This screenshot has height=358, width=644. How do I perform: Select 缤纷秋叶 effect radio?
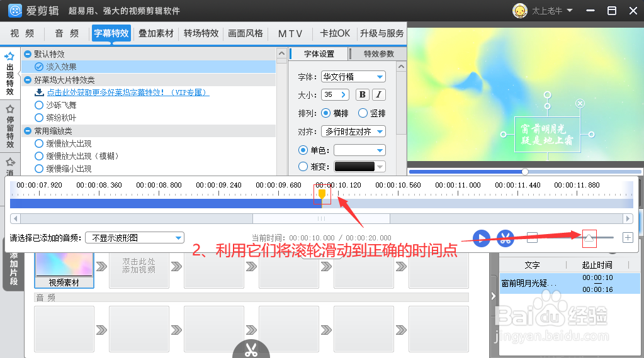coord(39,118)
